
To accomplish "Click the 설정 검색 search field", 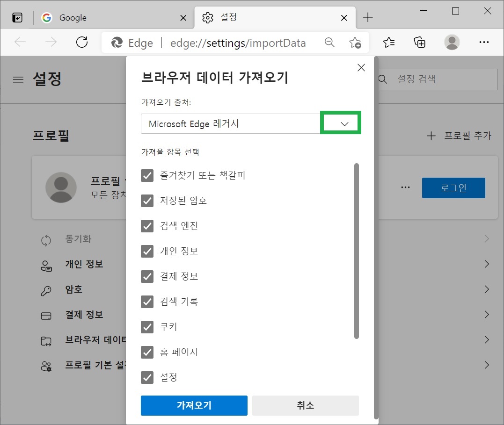I will coord(437,79).
